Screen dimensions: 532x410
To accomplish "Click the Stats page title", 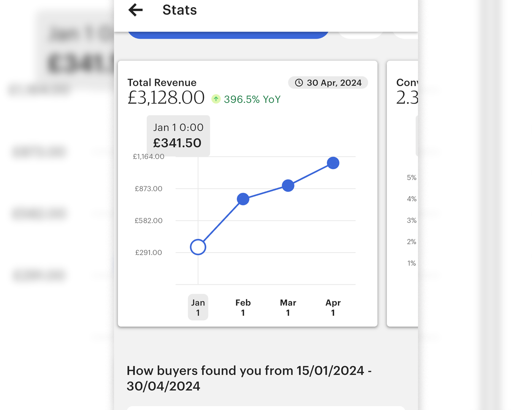I will pos(180,10).
